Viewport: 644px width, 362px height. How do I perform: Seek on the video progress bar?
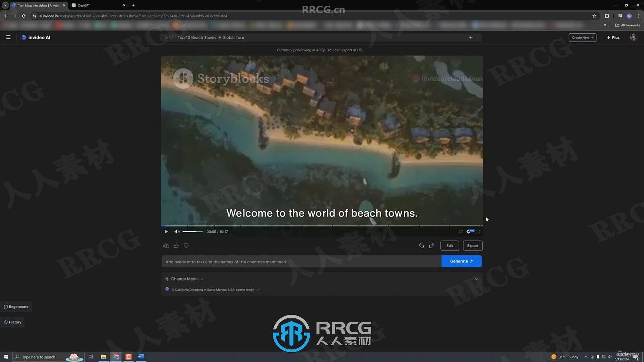tap(322, 226)
